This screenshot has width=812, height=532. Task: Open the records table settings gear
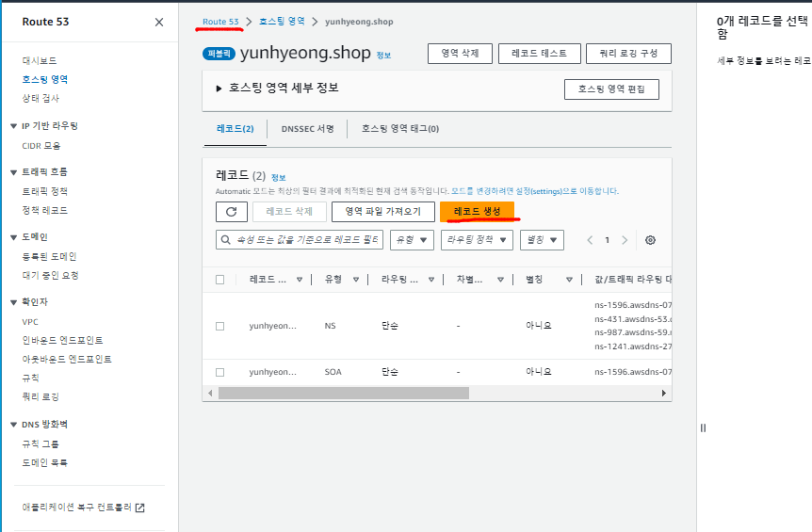650,240
